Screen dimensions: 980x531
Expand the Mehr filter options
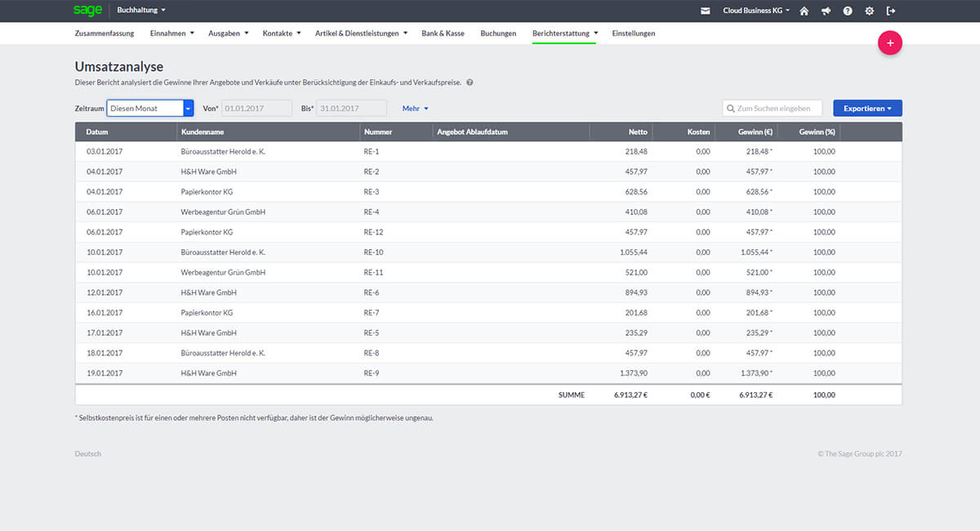coord(415,108)
